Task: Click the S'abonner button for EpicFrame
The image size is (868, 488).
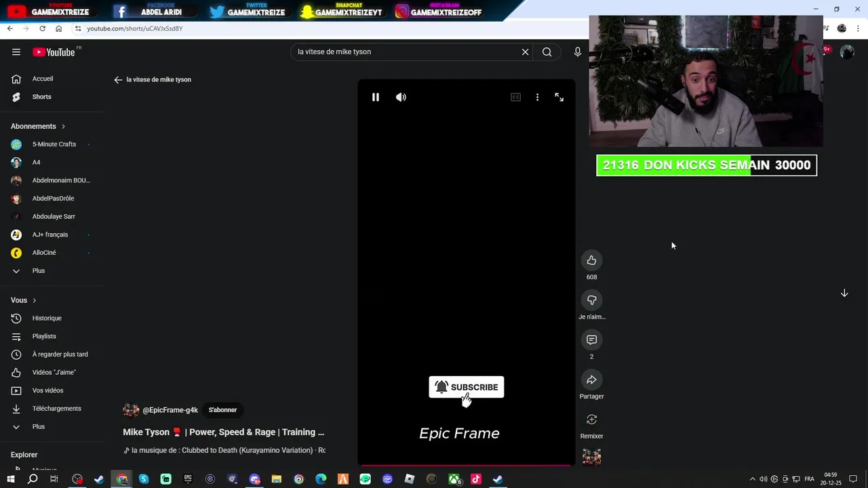Action: (x=222, y=410)
